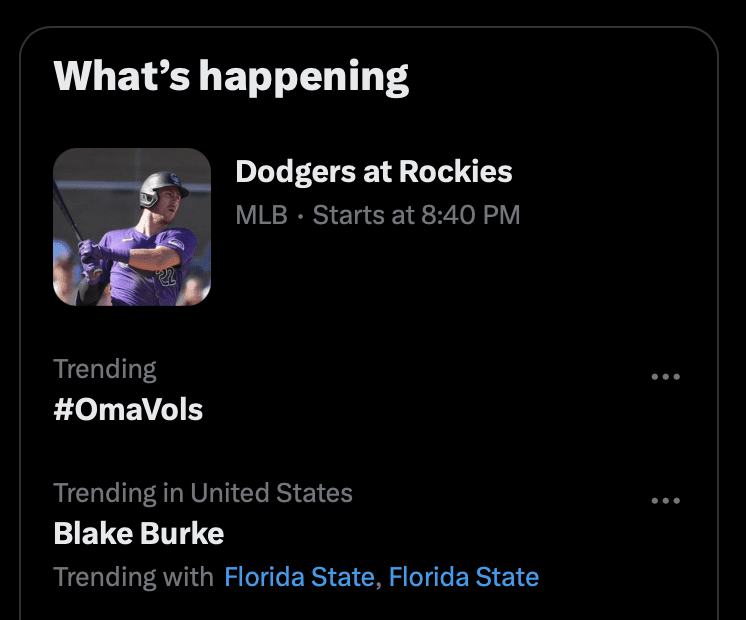Click the Trending label above #OmaVols
The image size is (746, 620).
coord(105,369)
